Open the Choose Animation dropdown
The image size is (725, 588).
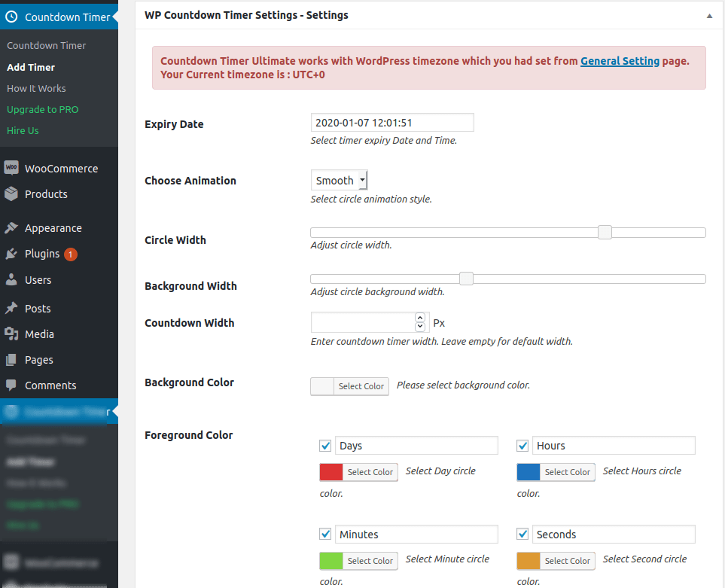[339, 179]
